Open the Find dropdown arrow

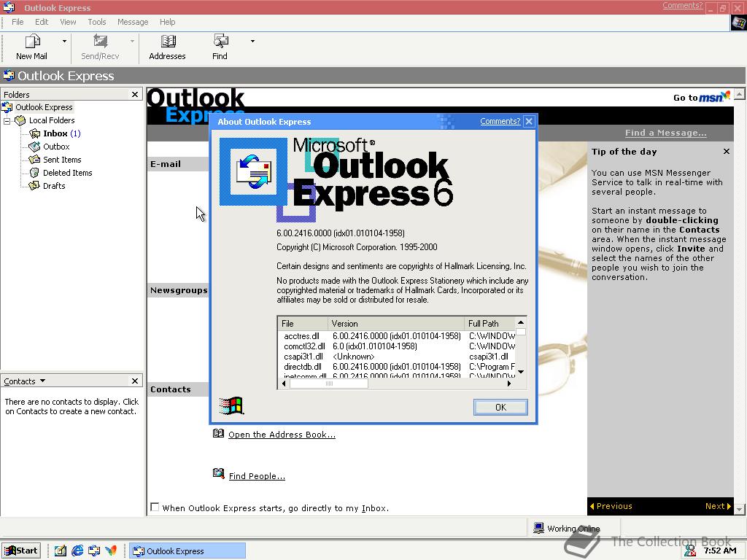click(252, 42)
